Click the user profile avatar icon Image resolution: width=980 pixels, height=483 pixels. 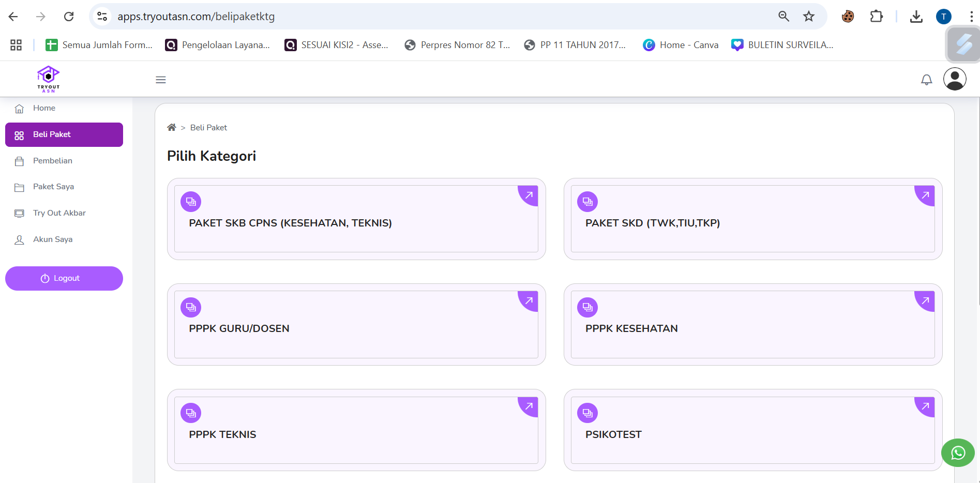pyautogui.click(x=954, y=79)
